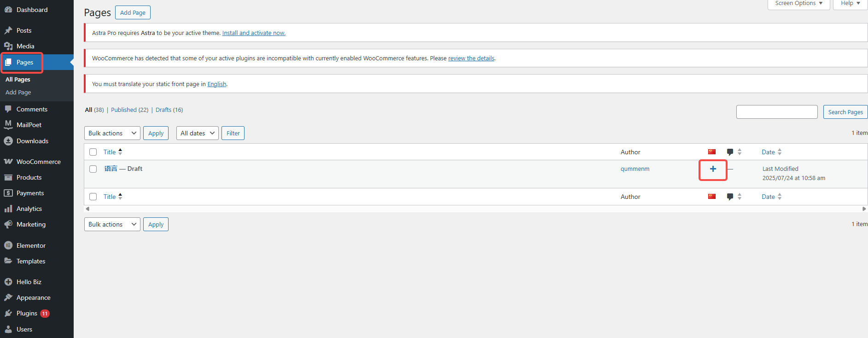
Task: Open the bottom Bulk actions dropdown
Action: tap(112, 224)
